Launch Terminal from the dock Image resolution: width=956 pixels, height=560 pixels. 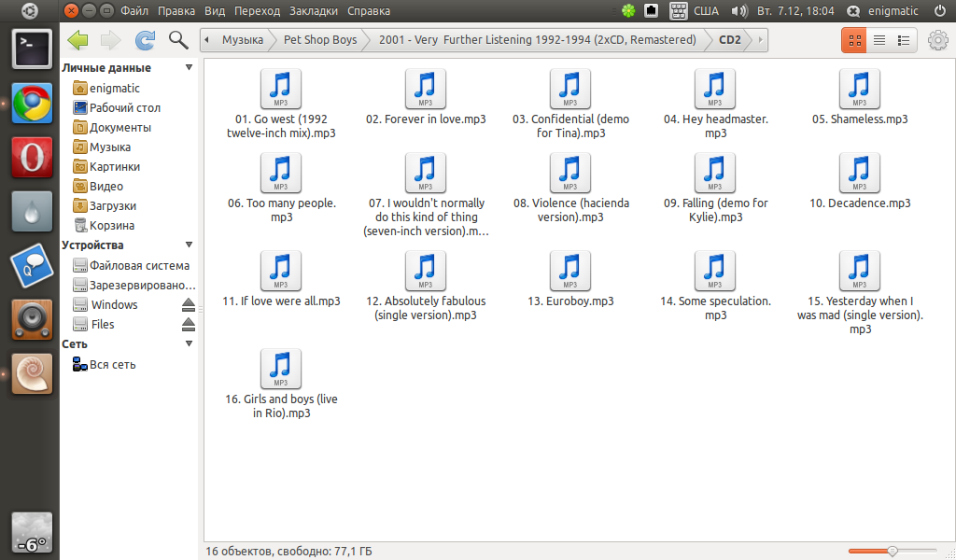point(33,49)
